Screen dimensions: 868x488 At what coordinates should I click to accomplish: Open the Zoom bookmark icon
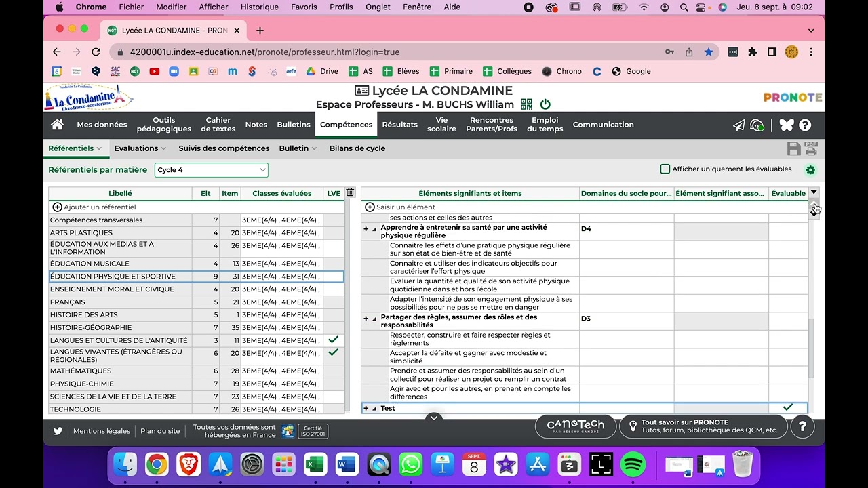tap(174, 71)
